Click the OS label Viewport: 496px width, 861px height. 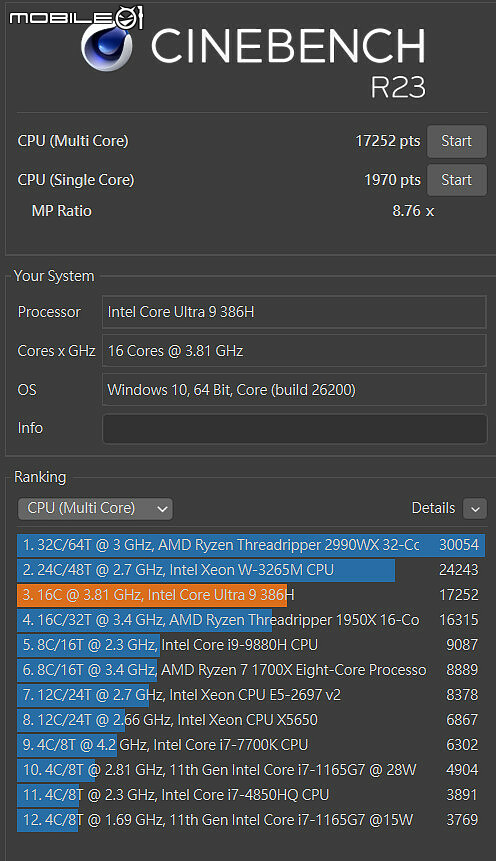pos(27,390)
